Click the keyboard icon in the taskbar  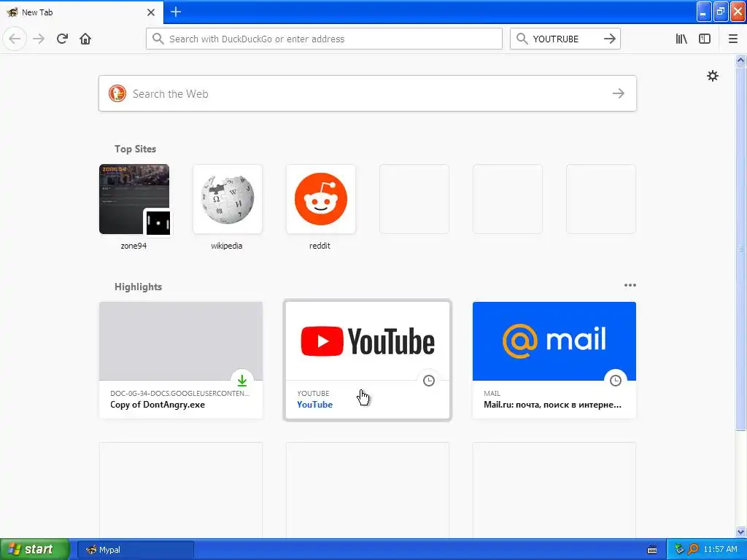click(x=652, y=550)
